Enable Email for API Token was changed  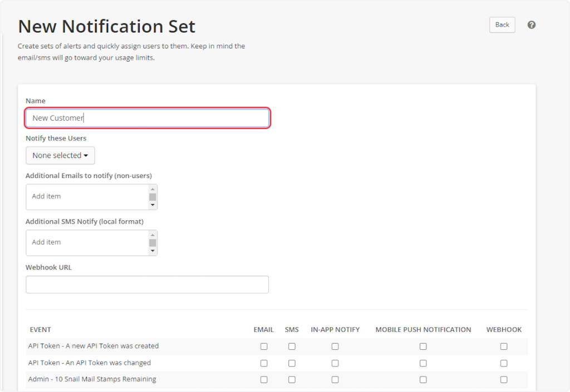click(x=264, y=363)
